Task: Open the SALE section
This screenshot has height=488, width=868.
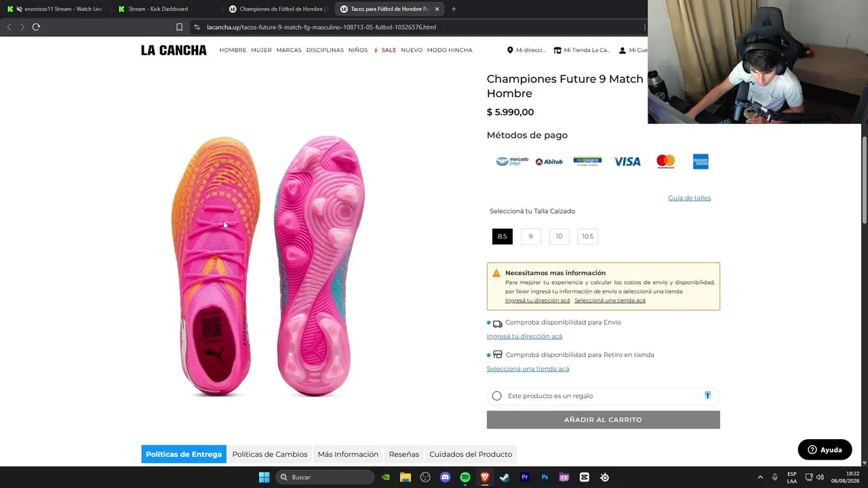Action: 385,50
